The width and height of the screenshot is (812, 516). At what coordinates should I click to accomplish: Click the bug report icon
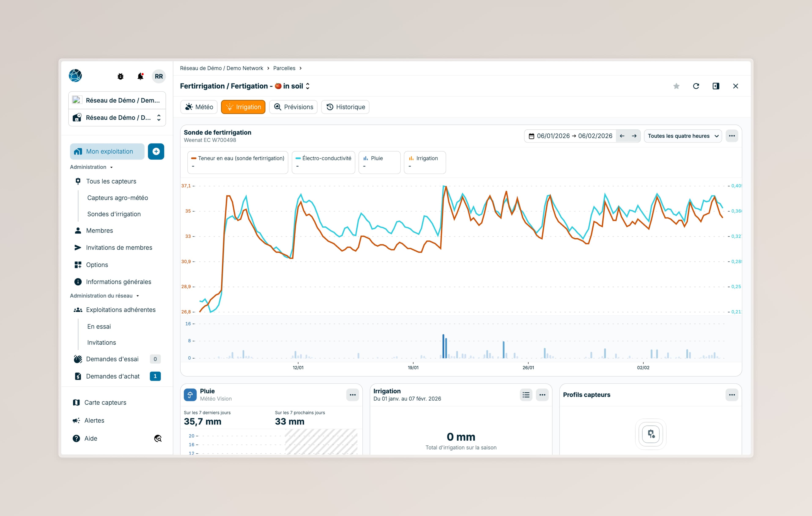120,77
